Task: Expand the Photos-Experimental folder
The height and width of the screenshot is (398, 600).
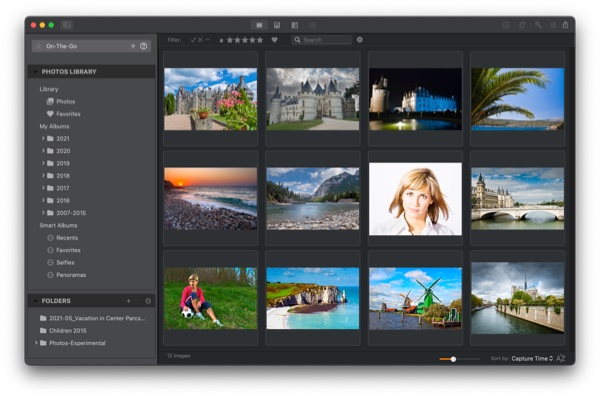Action: coord(36,343)
